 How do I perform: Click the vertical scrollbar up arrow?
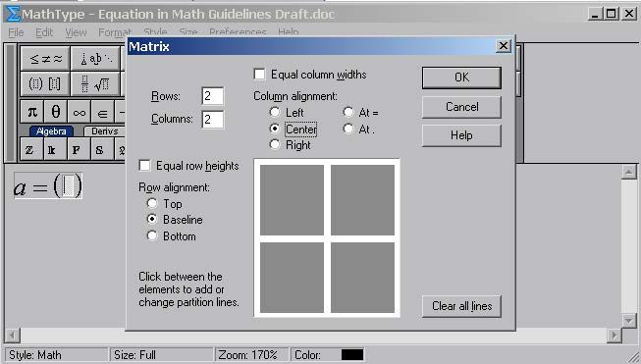click(x=629, y=172)
